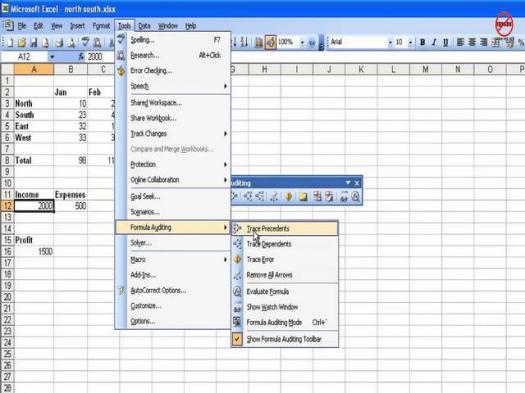This screenshot has height=393, width=525.
Task: Click the Underline formatting icon
Action: (445, 42)
